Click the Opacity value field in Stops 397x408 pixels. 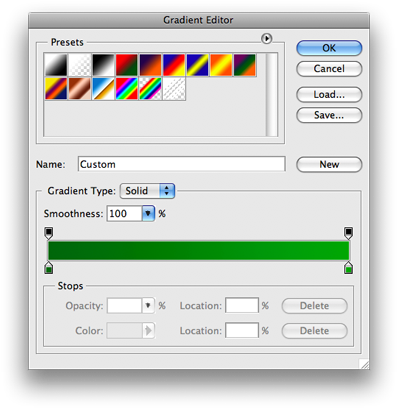pos(125,306)
